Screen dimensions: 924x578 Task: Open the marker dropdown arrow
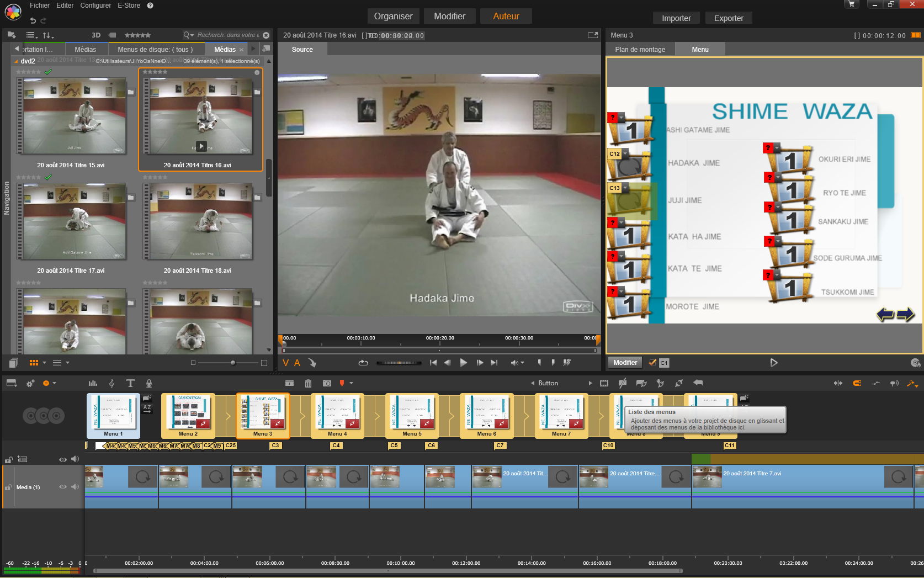351,383
